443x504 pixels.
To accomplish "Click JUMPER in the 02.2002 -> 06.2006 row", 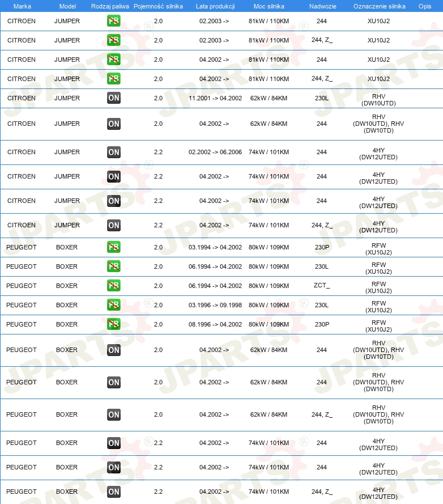I will click(67, 152).
